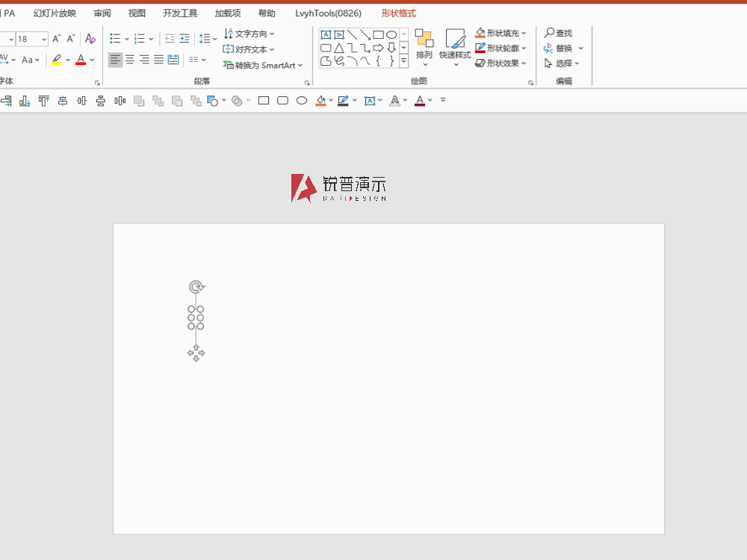The height and width of the screenshot is (560, 747).
Task: Apply yellow text highlight color
Action: pyautogui.click(x=57, y=60)
